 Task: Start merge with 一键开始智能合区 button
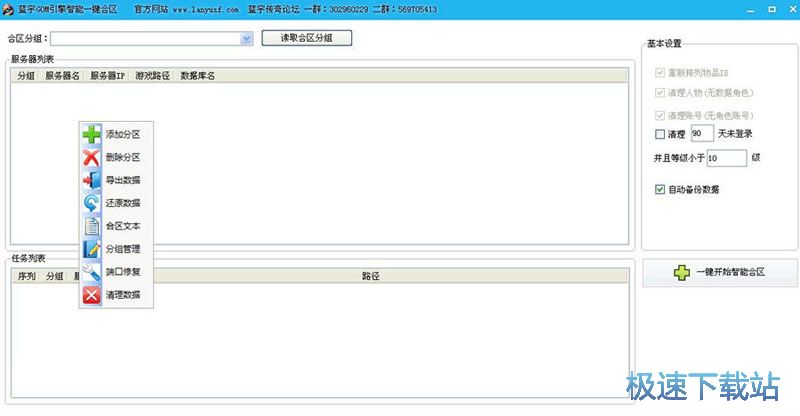tap(720, 272)
